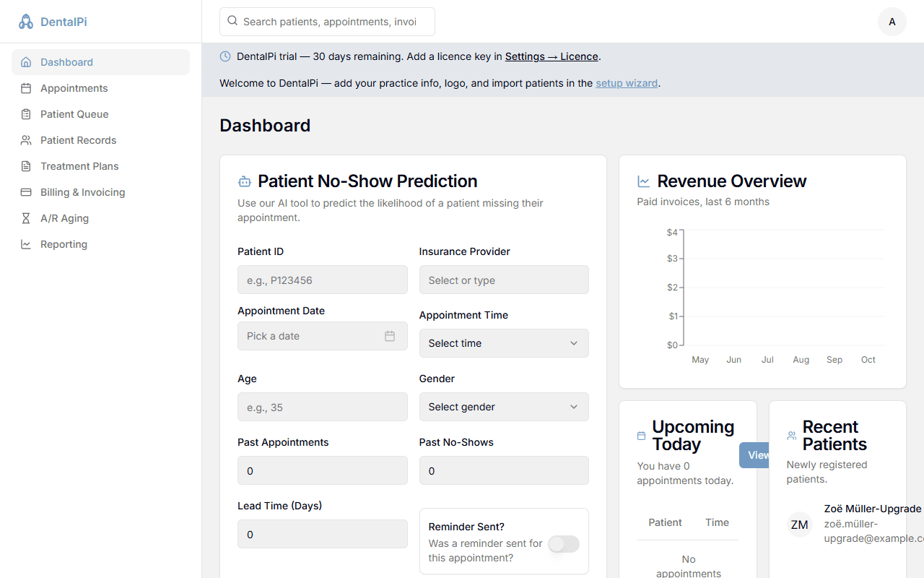The width and height of the screenshot is (924, 578).
Task: Click the Past No-Shows number field
Action: (504, 470)
